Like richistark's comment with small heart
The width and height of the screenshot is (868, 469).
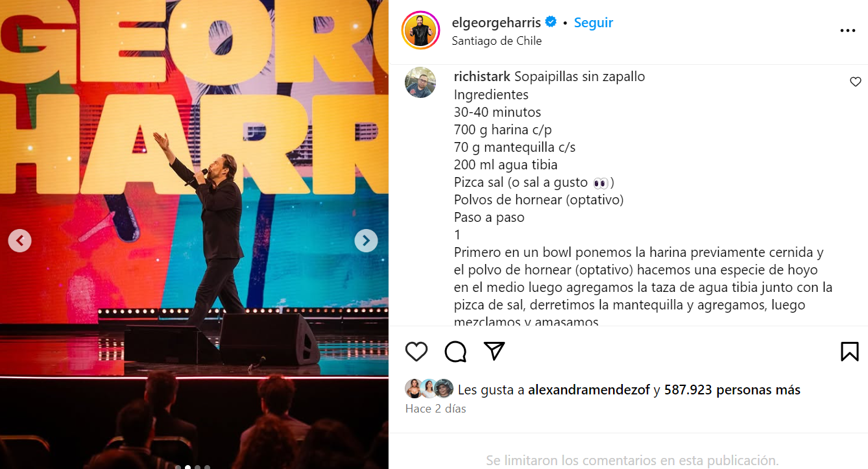pyautogui.click(x=855, y=82)
